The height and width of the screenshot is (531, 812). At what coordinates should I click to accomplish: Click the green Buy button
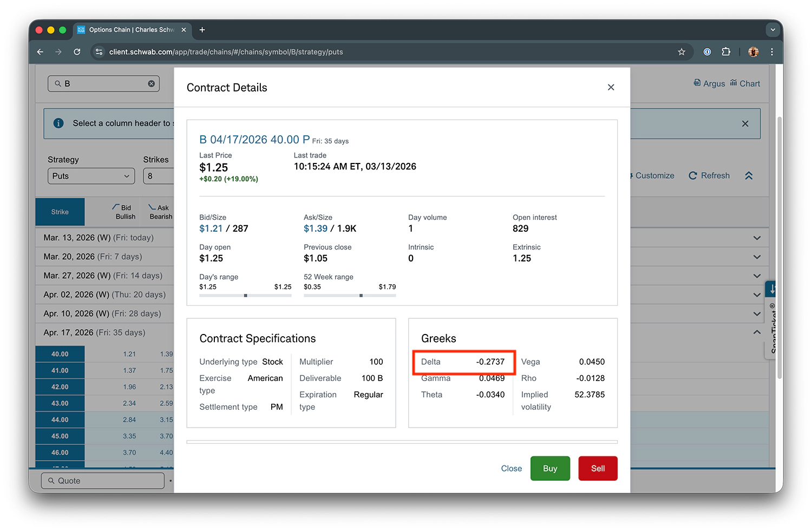click(550, 468)
